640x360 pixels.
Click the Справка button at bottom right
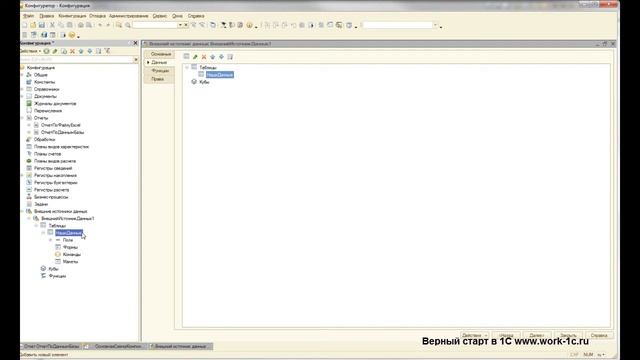coord(599,336)
